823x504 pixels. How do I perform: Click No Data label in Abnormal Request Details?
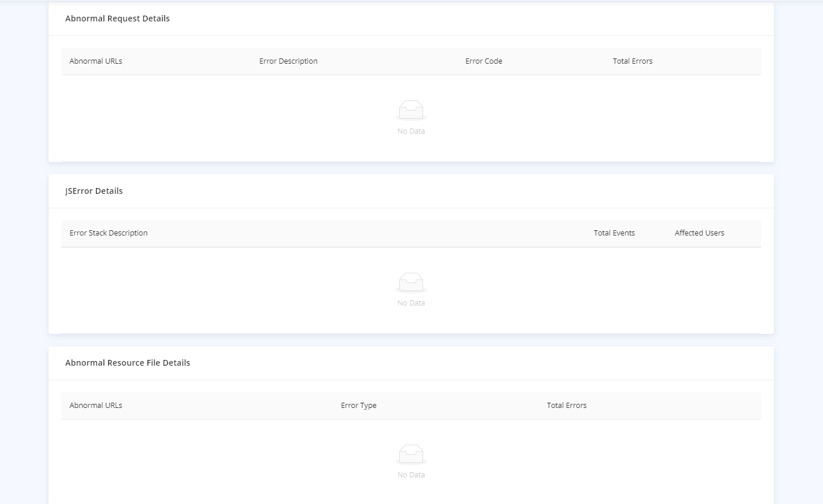411,131
